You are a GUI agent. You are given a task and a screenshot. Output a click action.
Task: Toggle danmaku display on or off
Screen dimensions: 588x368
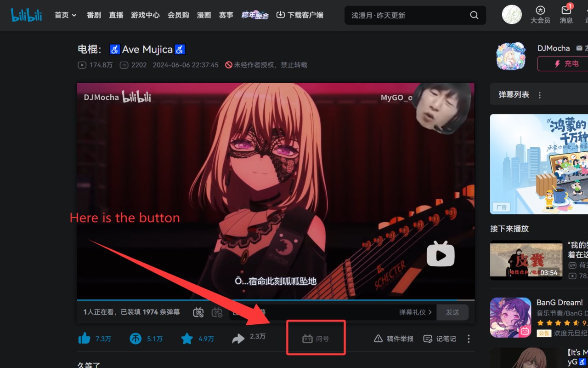click(198, 312)
